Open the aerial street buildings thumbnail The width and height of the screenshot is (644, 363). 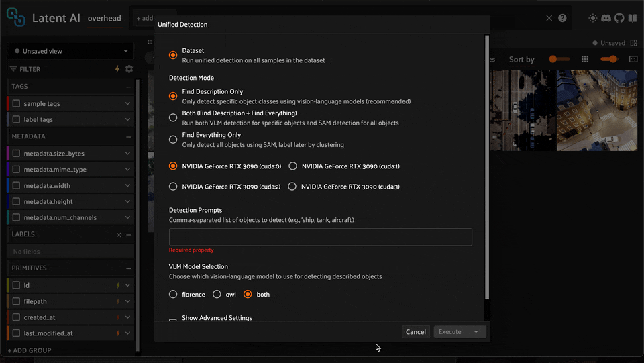point(597,111)
